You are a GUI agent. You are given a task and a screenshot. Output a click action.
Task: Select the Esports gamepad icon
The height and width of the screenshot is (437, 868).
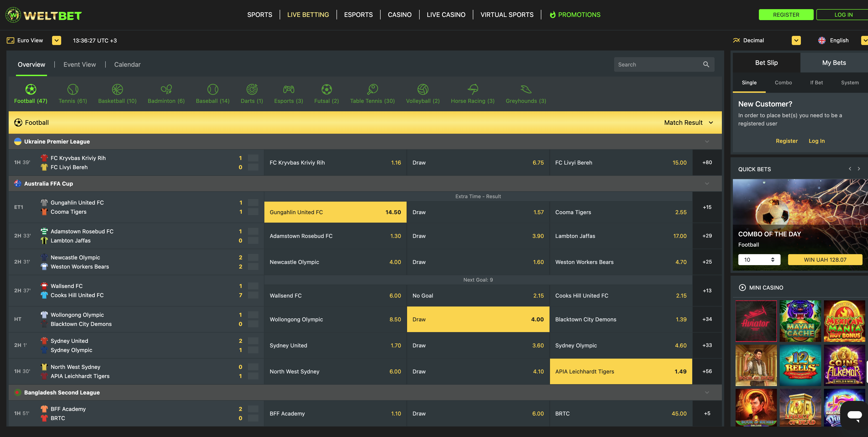point(288,89)
